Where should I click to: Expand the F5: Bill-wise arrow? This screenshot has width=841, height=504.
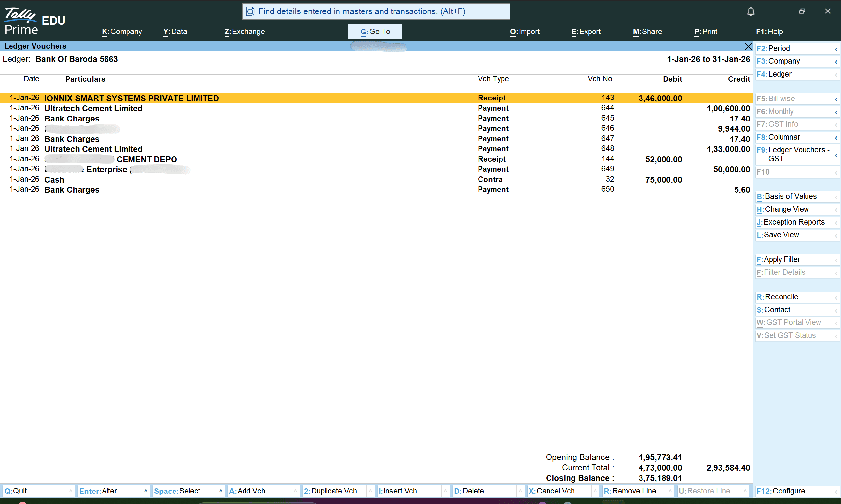(836, 99)
